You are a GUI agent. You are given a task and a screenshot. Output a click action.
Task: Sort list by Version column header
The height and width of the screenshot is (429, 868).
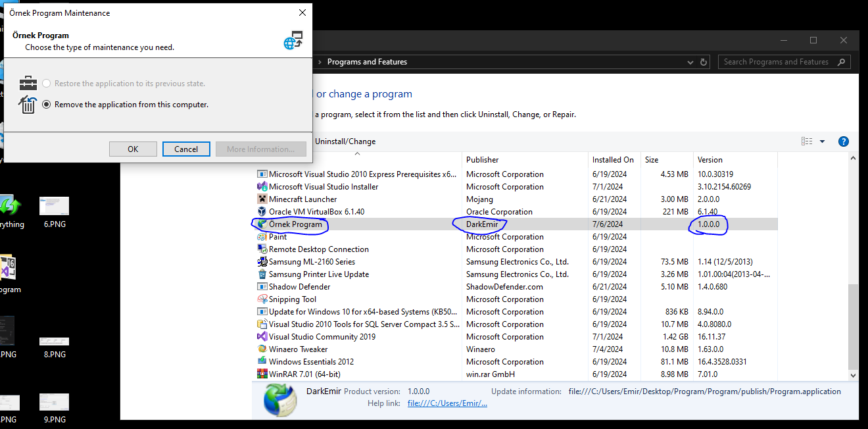[735, 160]
